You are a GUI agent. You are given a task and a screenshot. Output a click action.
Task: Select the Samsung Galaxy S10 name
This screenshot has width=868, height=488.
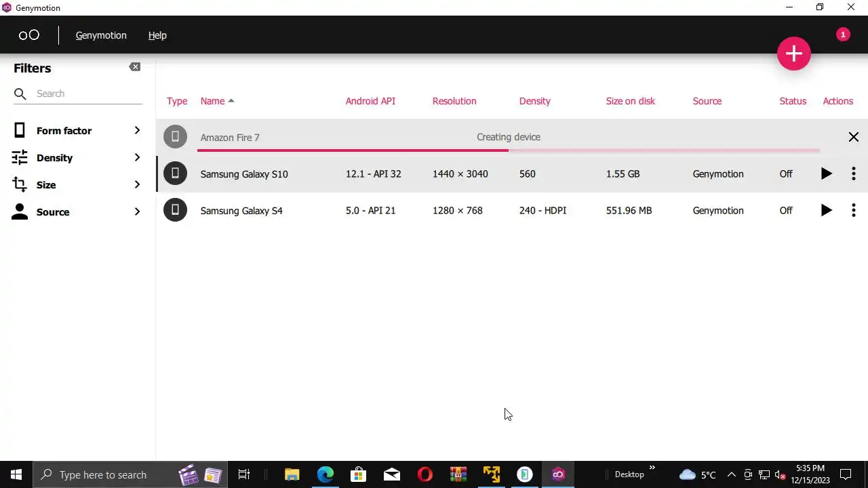click(x=244, y=174)
